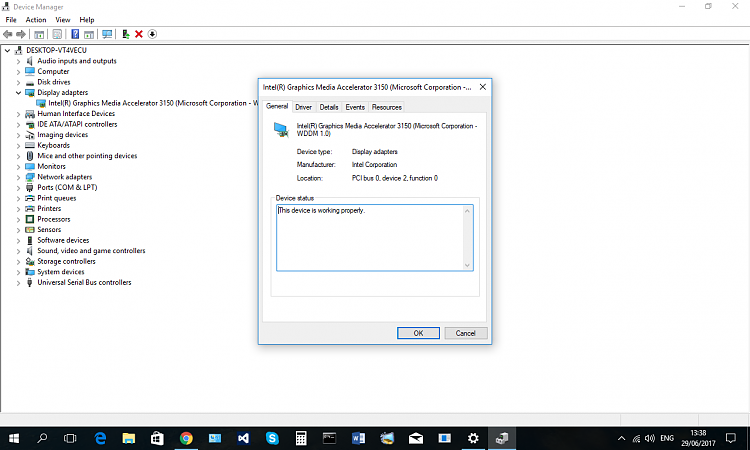Show hidden system tray icons
The width and height of the screenshot is (750, 450).
[x=621, y=438]
